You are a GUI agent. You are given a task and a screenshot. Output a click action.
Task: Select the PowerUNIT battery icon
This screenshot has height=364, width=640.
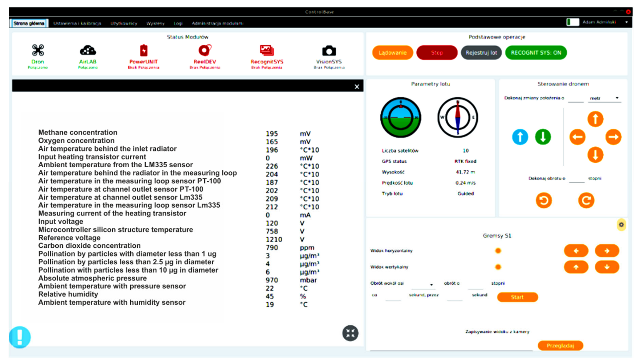144,50
